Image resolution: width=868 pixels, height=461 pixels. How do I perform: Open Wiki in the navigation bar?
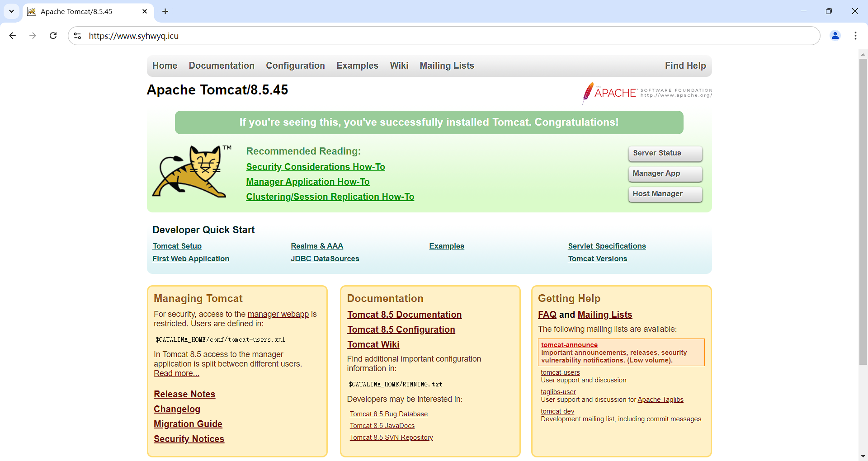click(399, 66)
